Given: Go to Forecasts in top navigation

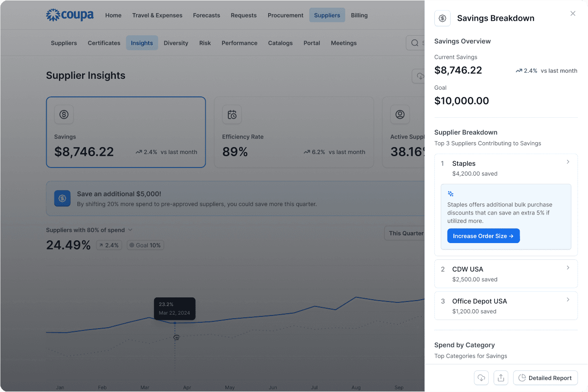Looking at the screenshot, I should coord(207,15).
